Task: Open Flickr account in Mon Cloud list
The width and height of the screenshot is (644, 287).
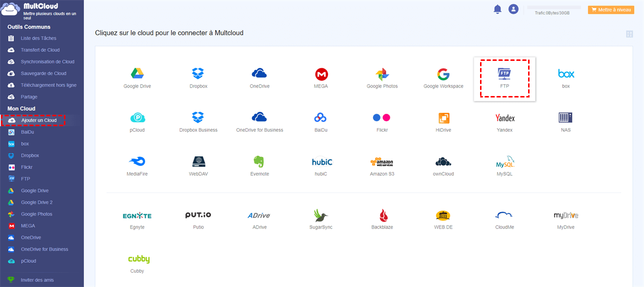Action: (x=27, y=167)
